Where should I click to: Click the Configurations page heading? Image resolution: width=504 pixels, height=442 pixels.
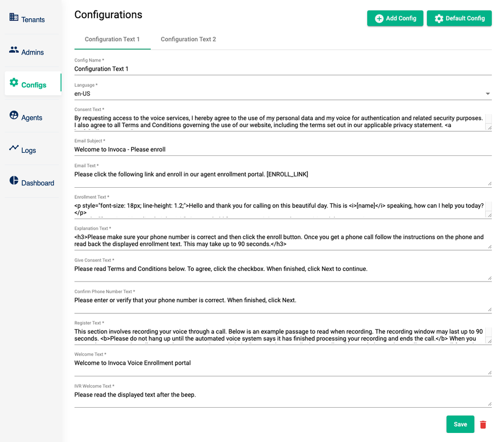108,15
